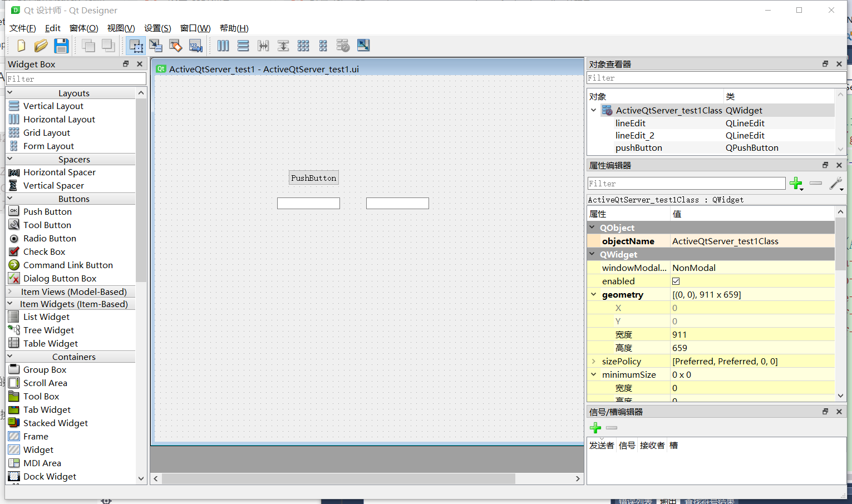Image resolution: width=852 pixels, height=504 pixels.
Task: Open the 视图(V) menu
Action: (x=120, y=28)
